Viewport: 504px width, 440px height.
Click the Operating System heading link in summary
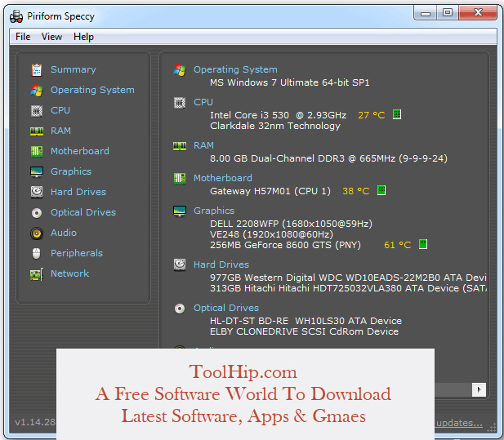click(235, 69)
